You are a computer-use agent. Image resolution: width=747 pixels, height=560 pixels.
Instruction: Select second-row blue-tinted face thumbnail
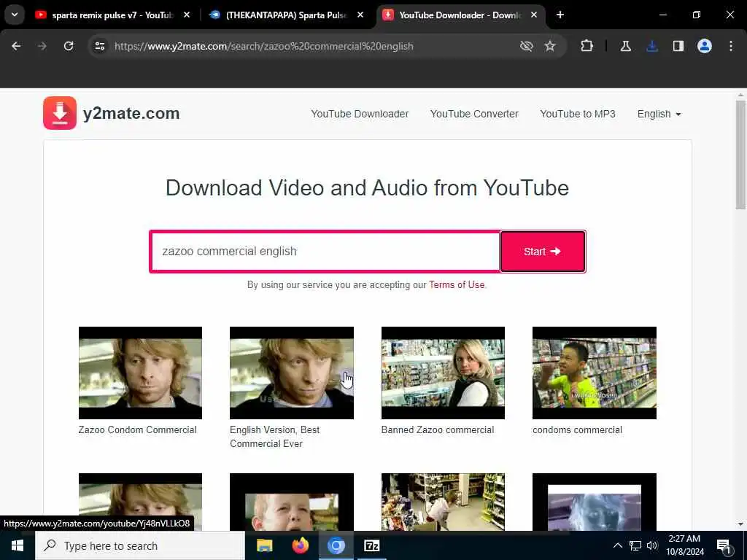(594, 502)
